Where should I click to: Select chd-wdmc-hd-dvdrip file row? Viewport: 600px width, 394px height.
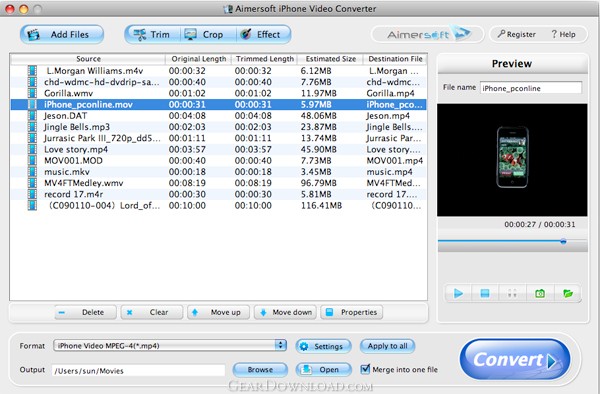(218, 82)
